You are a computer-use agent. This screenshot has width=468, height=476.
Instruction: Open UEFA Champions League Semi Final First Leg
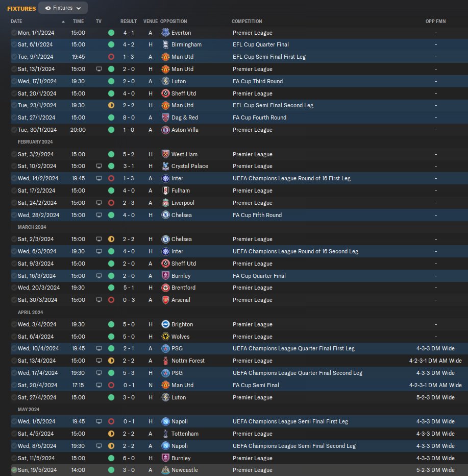pyautogui.click(x=290, y=421)
